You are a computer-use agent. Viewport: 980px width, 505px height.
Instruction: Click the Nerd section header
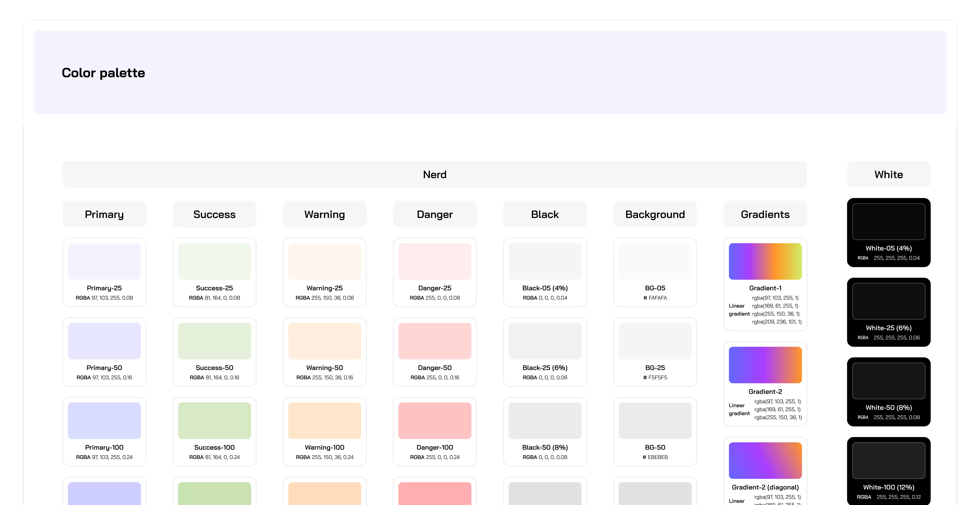tap(435, 174)
